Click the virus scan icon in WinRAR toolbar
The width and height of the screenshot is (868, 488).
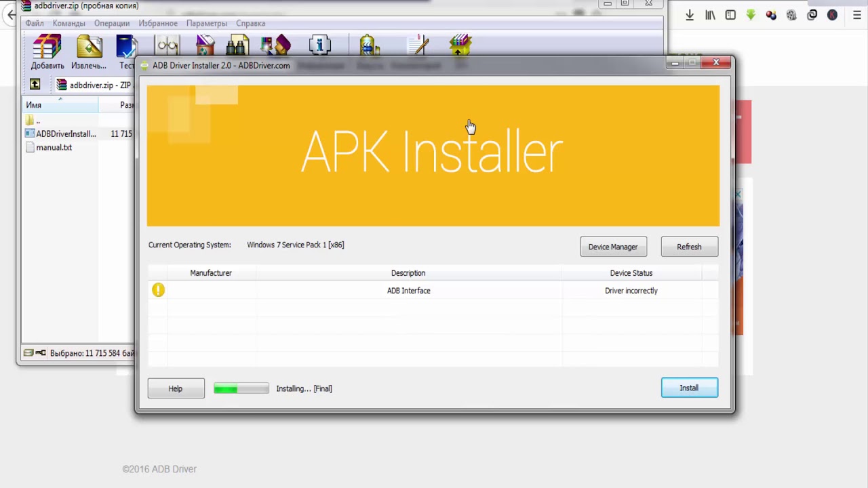click(369, 45)
